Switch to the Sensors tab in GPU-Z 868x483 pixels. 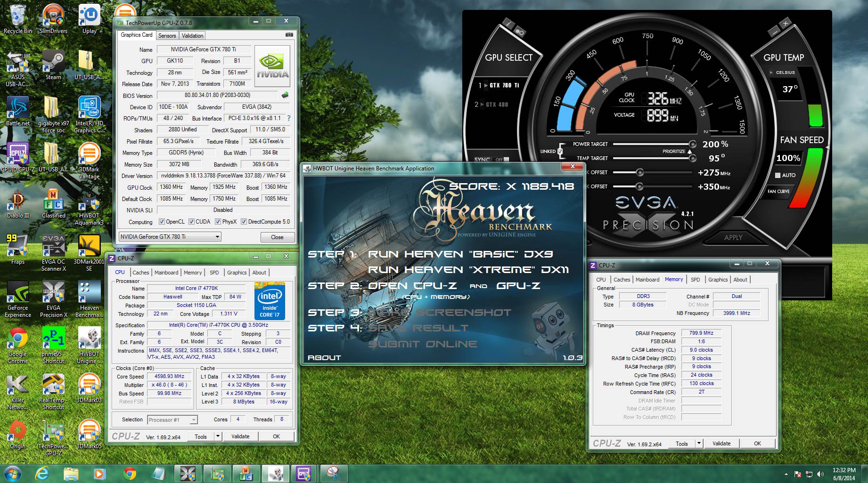coord(167,36)
